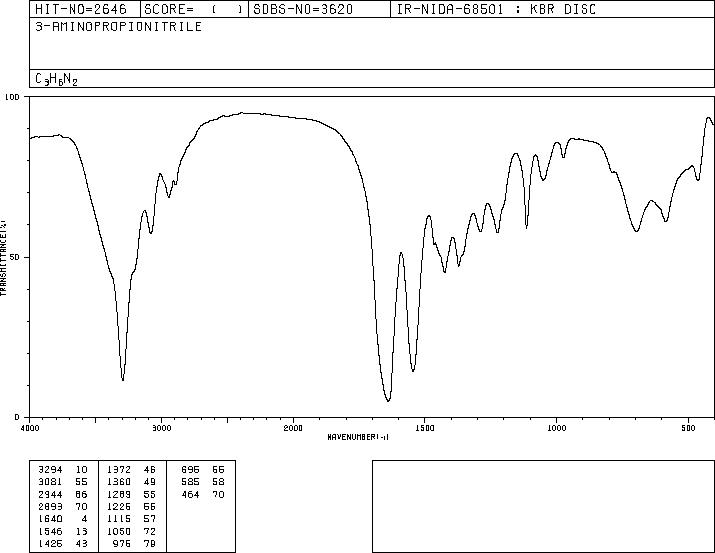Screen dimensions: 715x553
Task: Click the WAVENUMBER x-axis title
Action: pyautogui.click(x=358, y=437)
